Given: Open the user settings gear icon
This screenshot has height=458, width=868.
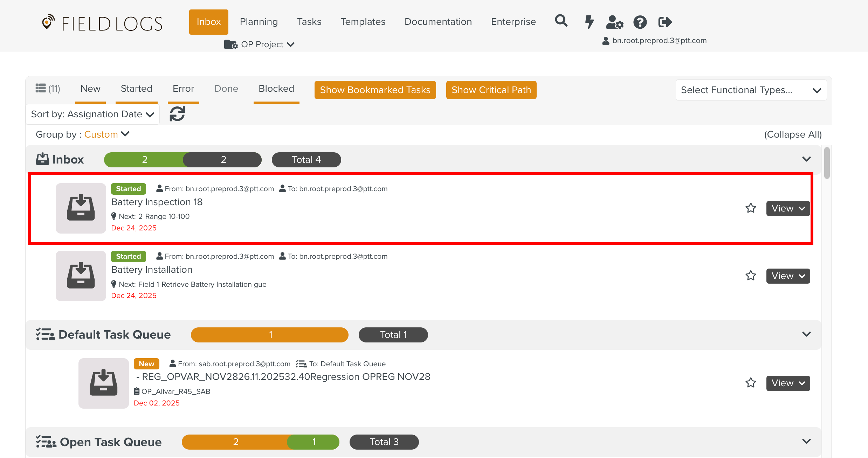Looking at the screenshot, I should coord(614,22).
